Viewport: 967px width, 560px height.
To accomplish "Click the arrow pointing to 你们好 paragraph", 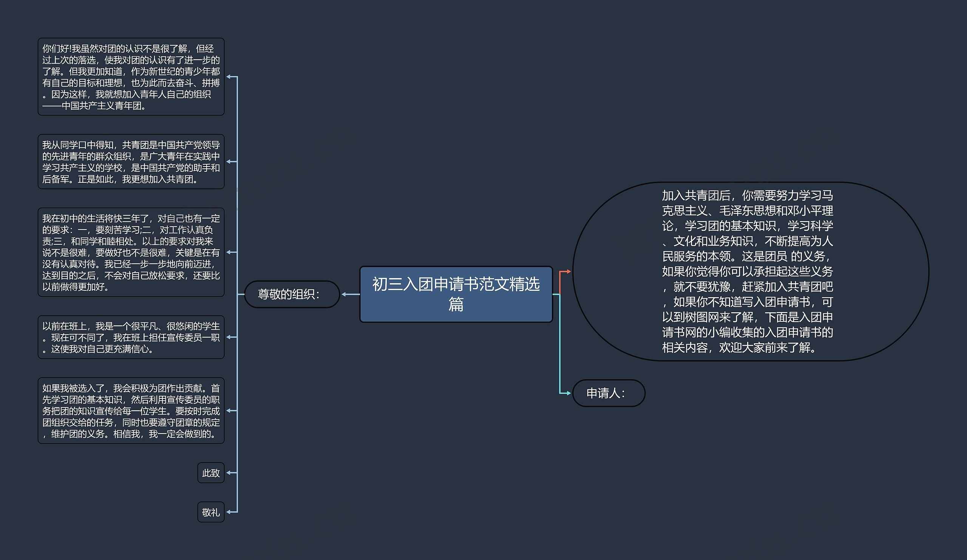I will pyautogui.click(x=229, y=77).
